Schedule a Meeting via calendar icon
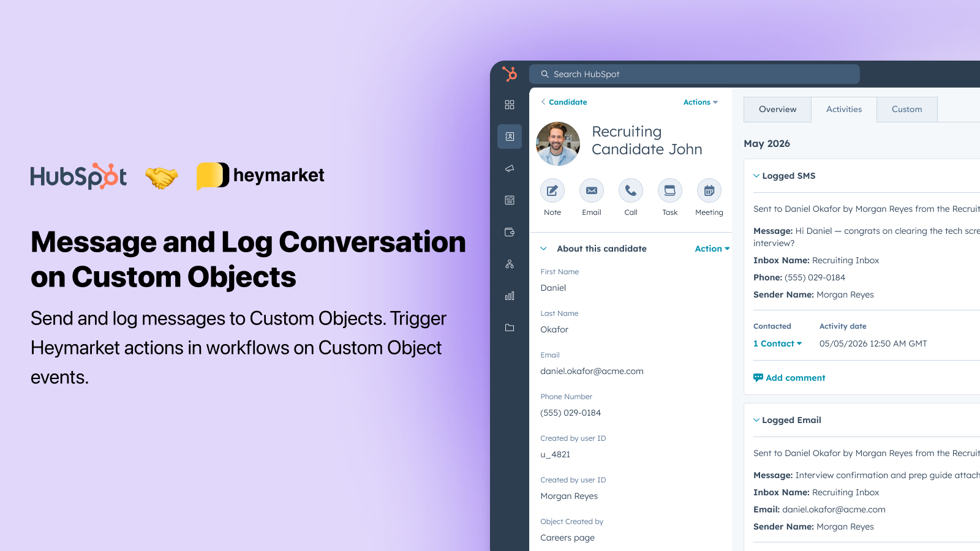This screenshot has height=551, width=980. tap(709, 190)
